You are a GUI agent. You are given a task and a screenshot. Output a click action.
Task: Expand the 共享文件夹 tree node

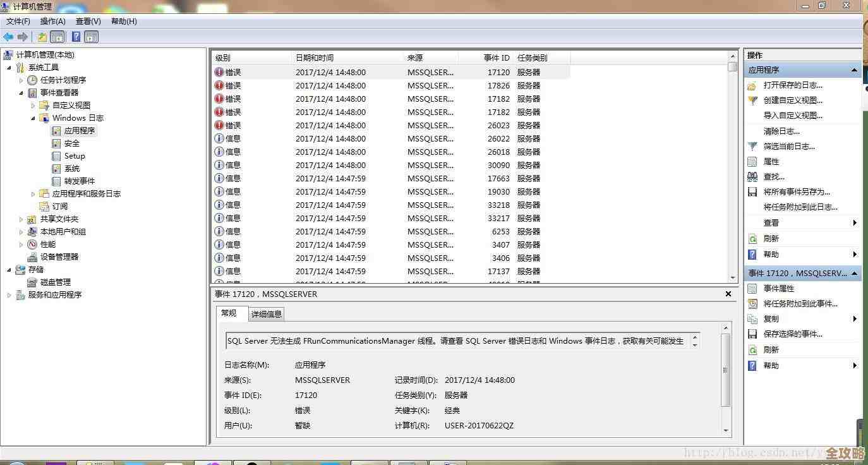point(21,219)
